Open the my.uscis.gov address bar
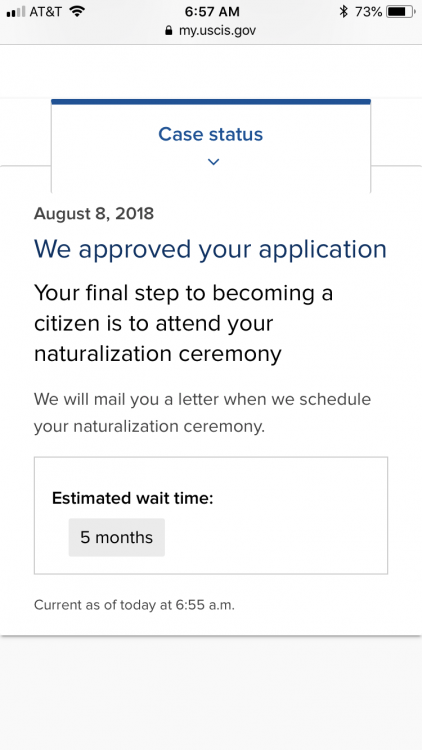The width and height of the screenshot is (422, 750). click(x=211, y=31)
